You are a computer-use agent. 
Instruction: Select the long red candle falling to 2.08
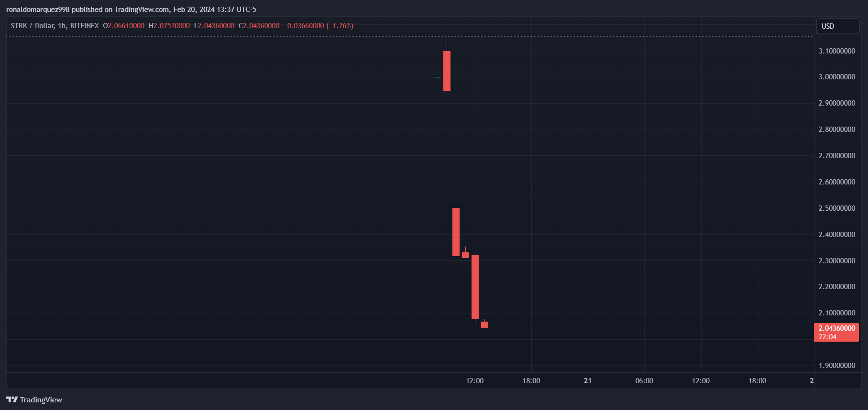point(475,287)
